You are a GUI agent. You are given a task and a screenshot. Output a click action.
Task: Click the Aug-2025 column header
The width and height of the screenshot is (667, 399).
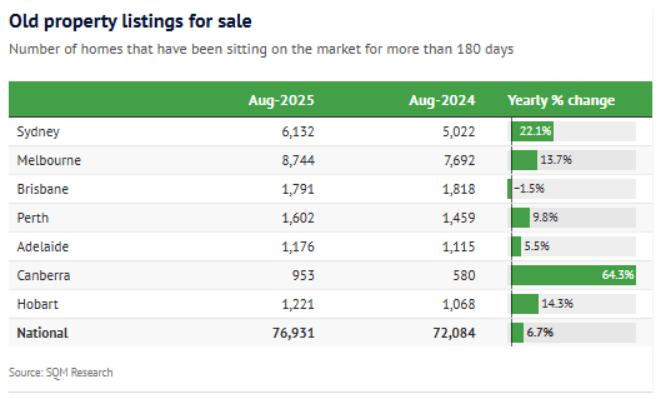(x=281, y=100)
